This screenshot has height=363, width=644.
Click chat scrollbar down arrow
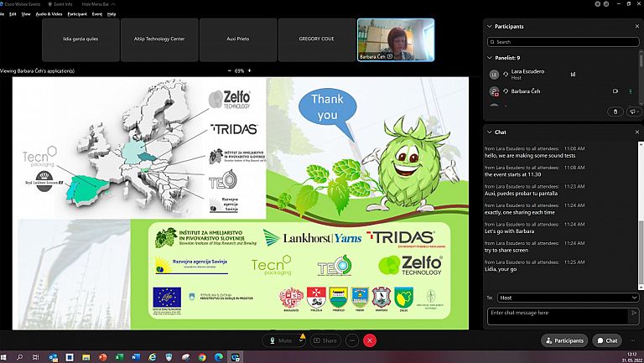pyautogui.click(x=641, y=287)
